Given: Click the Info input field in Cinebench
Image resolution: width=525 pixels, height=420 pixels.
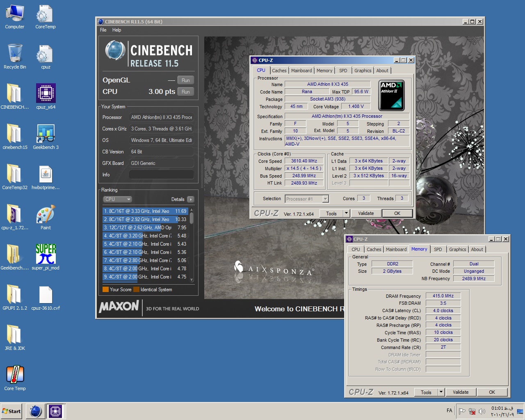Looking at the screenshot, I should [162, 175].
